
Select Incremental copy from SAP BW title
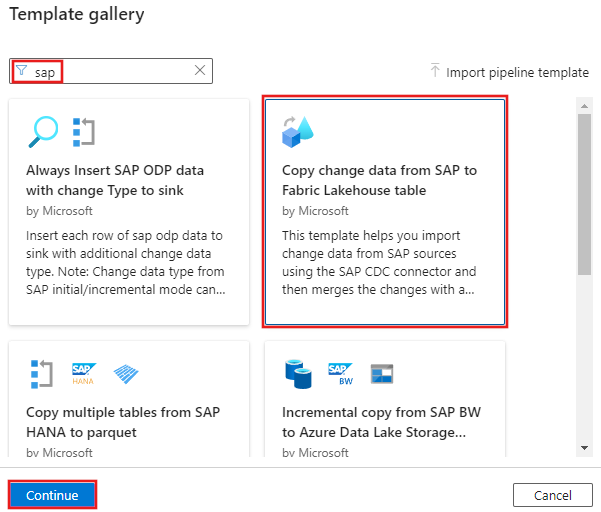(381, 422)
